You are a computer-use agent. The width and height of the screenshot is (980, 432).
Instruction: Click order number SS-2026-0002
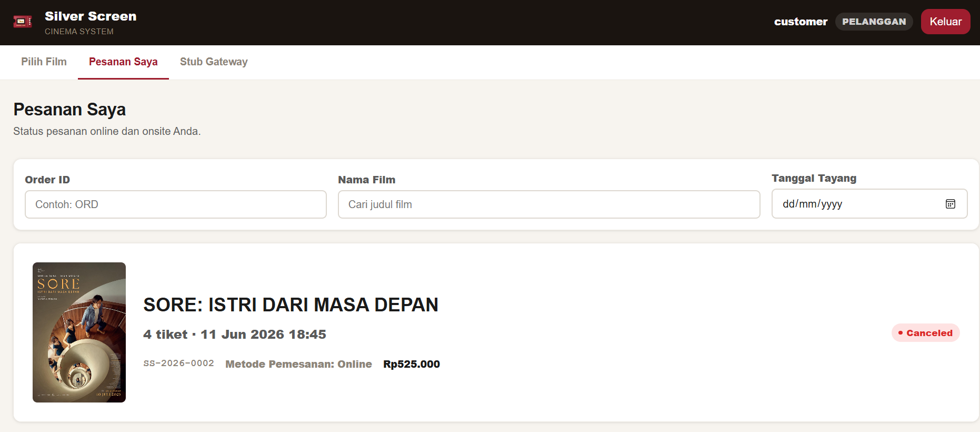click(x=178, y=364)
